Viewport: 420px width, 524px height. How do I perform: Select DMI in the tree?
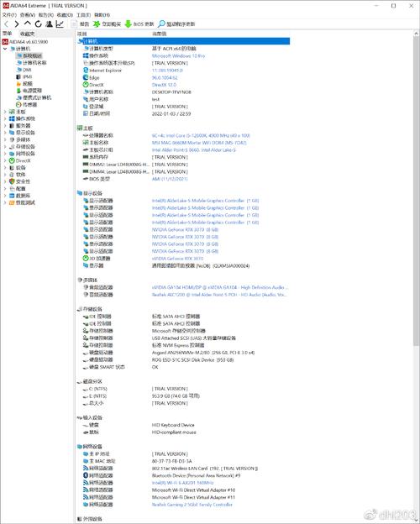tap(24, 70)
